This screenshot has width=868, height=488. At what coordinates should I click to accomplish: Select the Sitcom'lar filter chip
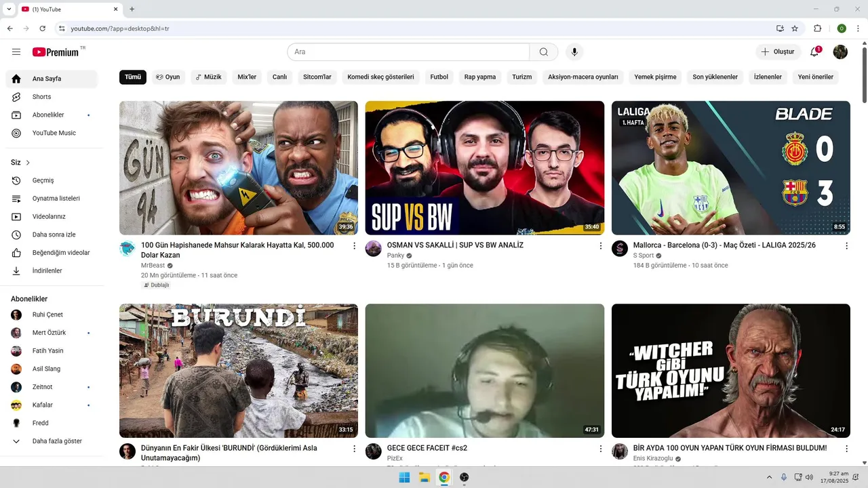coord(317,77)
